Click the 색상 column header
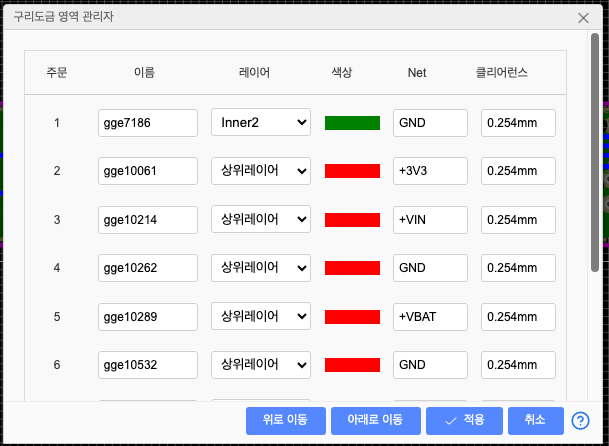609x446 pixels. 342,72
